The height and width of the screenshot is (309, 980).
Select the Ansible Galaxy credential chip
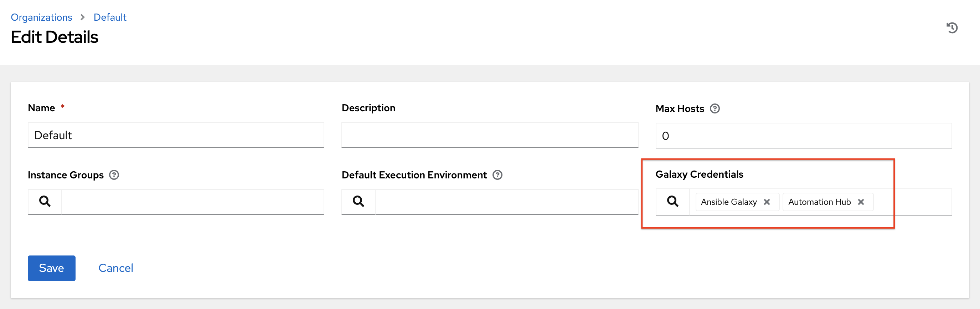(x=728, y=202)
